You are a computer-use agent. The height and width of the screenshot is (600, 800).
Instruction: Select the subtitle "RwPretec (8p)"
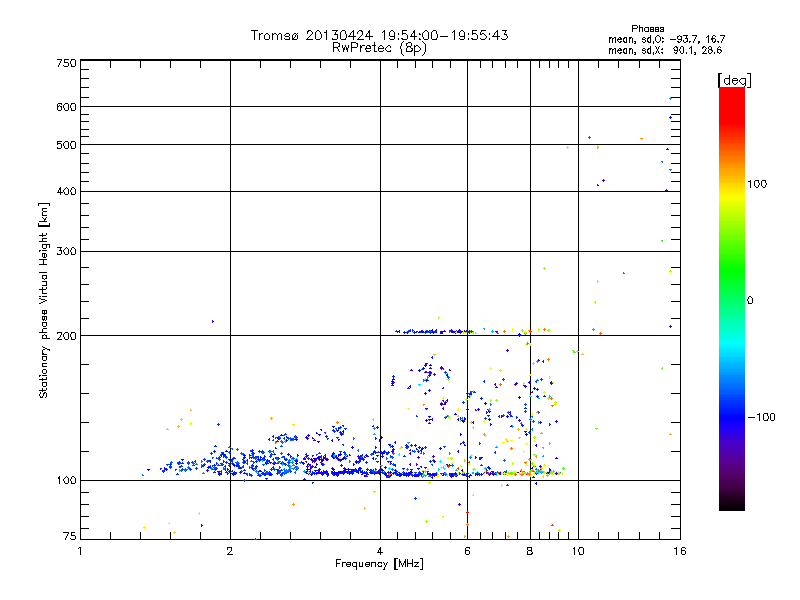tap(379, 48)
